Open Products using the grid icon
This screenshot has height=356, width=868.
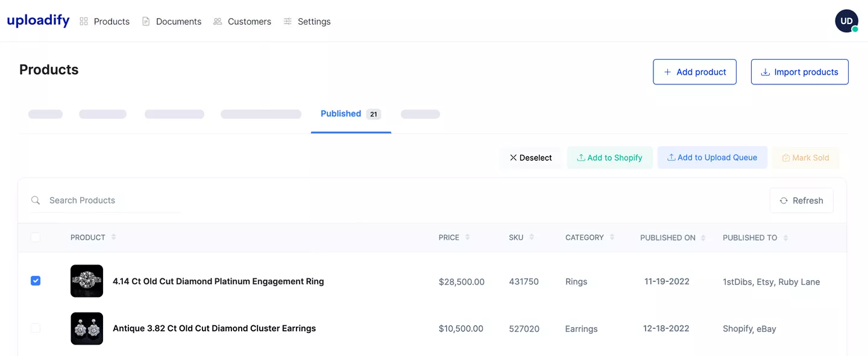coord(83,20)
